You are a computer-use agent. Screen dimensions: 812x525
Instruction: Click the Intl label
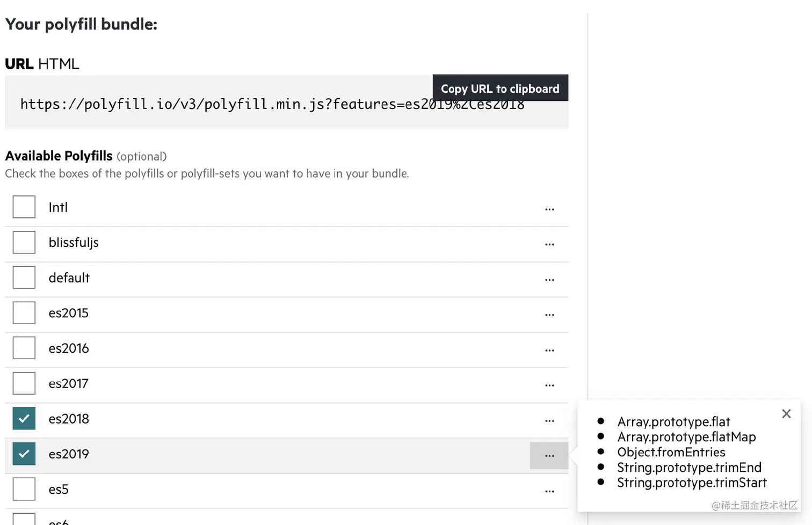tap(58, 207)
